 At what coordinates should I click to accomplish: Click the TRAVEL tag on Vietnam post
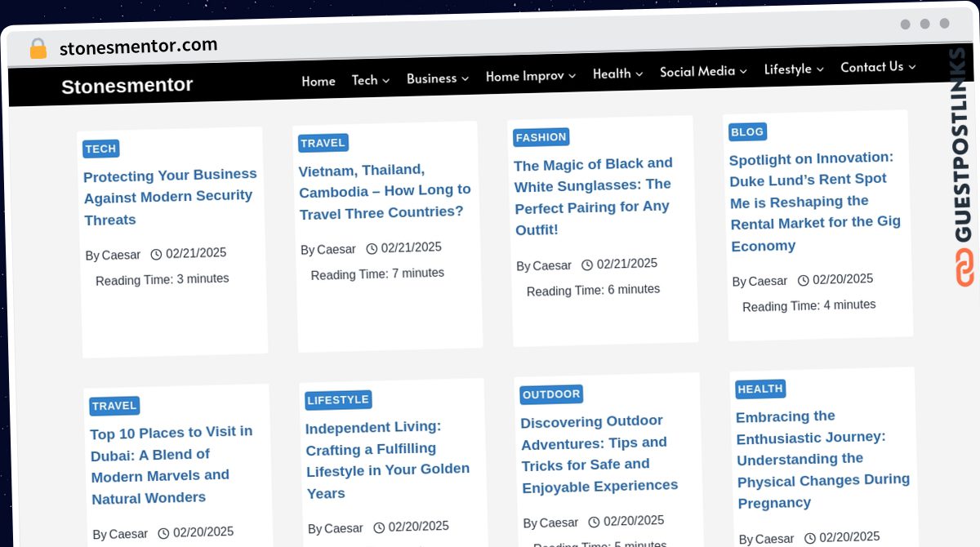(323, 143)
